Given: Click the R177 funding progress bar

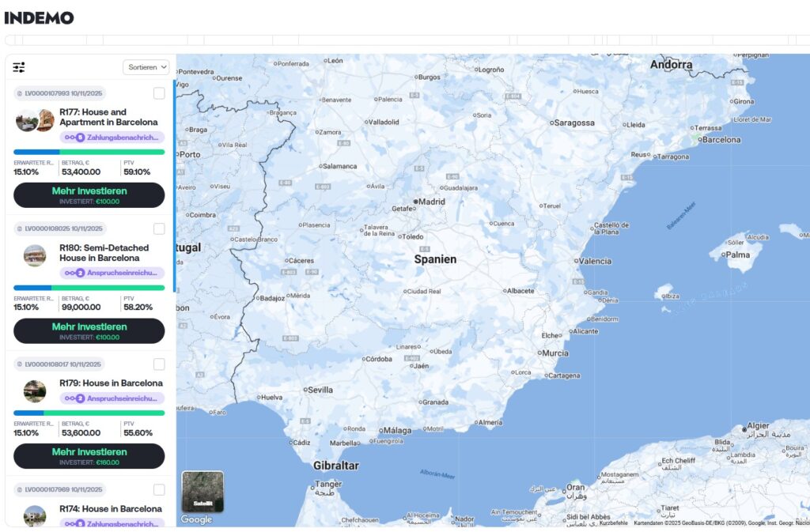Looking at the screenshot, I should pos(89,152).
